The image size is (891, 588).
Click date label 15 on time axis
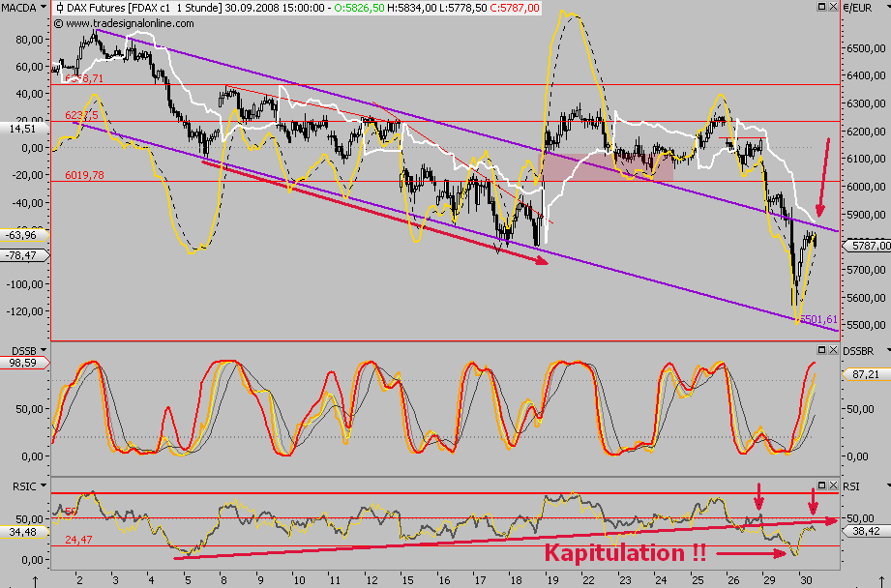tap(408, 580)
